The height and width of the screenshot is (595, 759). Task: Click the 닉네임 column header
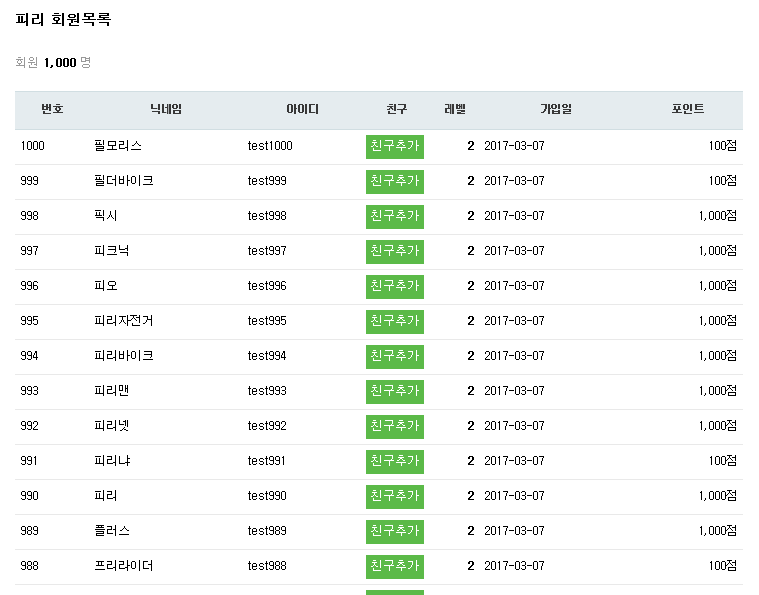165,109
